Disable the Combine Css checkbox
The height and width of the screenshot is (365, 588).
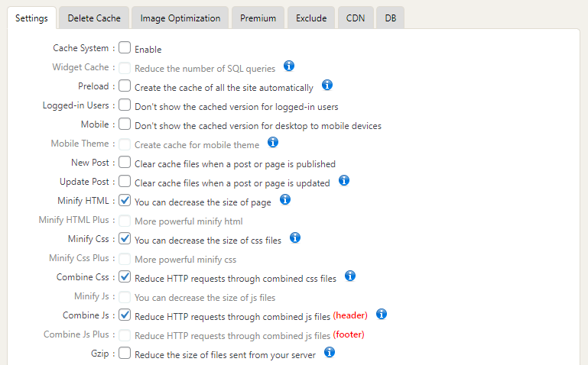pos(125,277)
